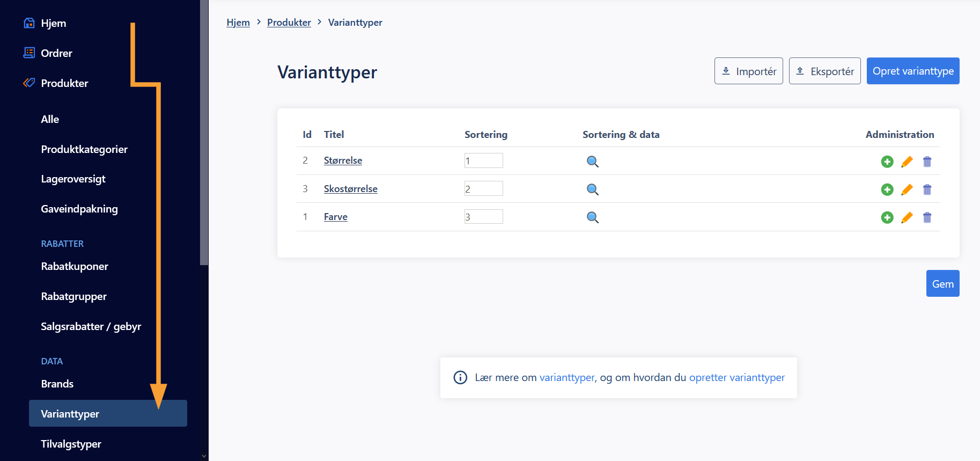The image size is (980, 461).
Task: Click the Opret varianttype button
Action: tap(913, 71)
